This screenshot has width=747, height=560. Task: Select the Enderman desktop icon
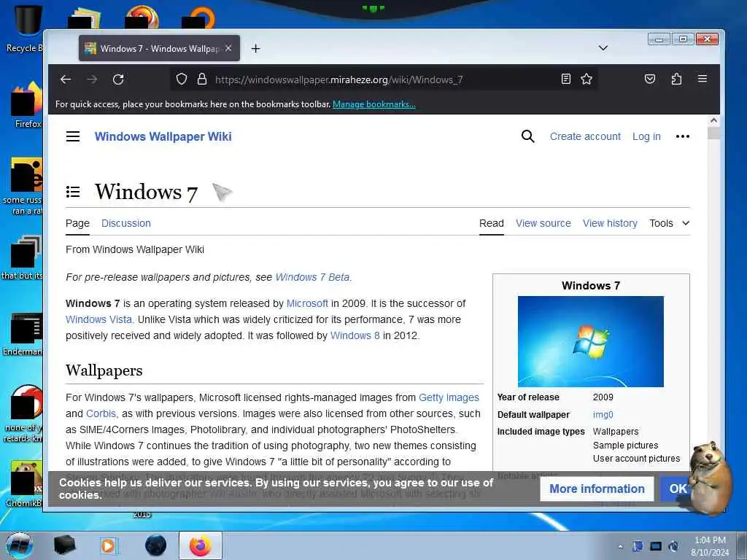(23, 333)
